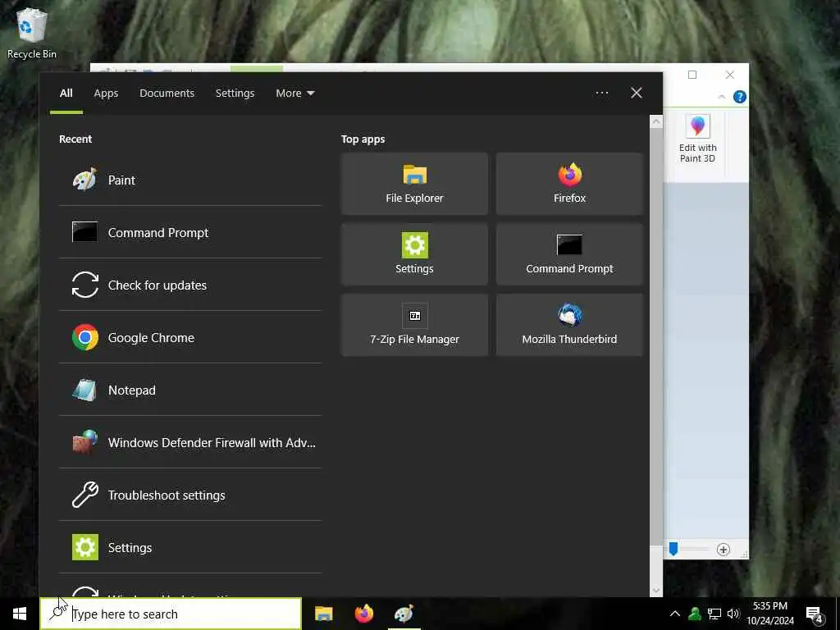Switch to the Settings search tab
The height and width of the screenshot is (630, 840).
click(x=235, y=94)
